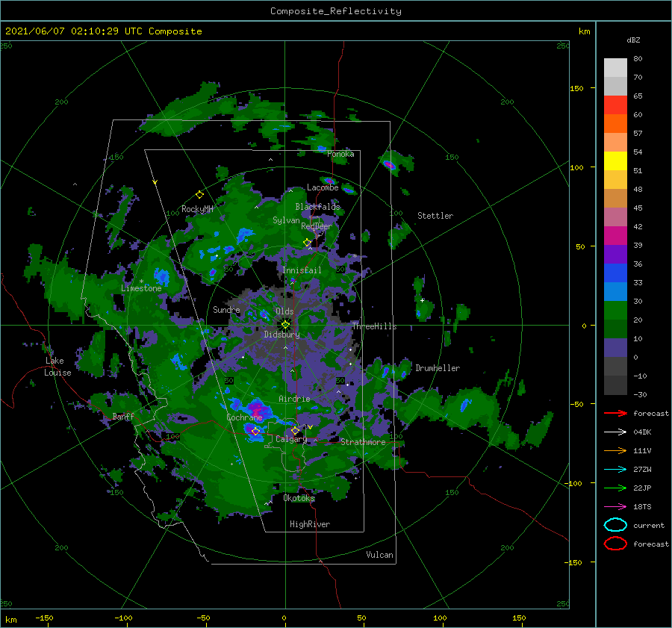Image resolution: width=672 pixels, height=628 pixels.
Task: Click the RockyMH label
Action: pos(197,209)
